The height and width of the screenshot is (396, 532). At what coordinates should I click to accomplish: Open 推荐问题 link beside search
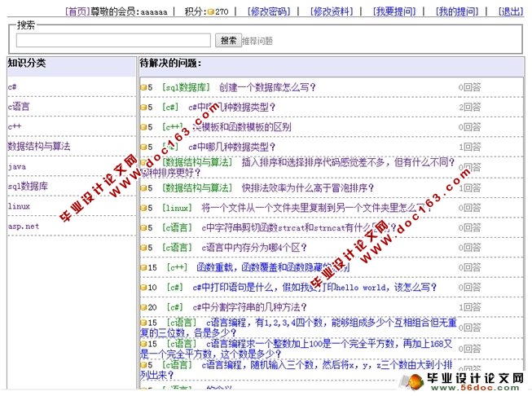coord(257,41)
